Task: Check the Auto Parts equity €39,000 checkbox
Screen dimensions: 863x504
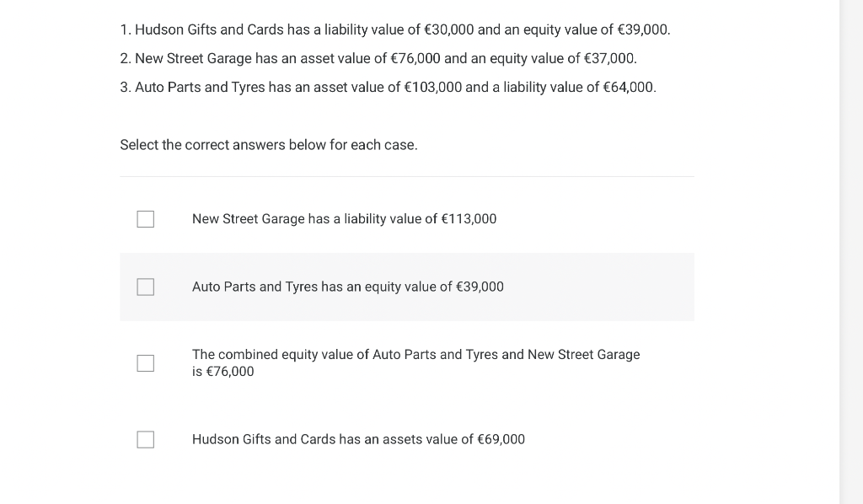Action: (x=146, y=287)
